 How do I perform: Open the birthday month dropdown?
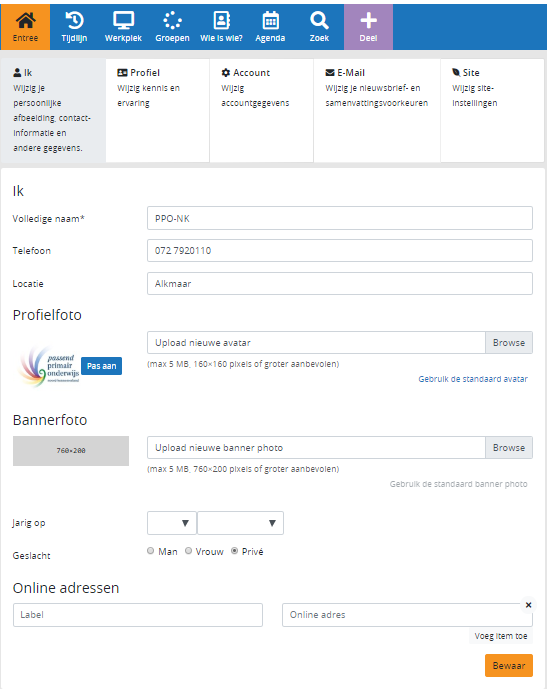240,523
